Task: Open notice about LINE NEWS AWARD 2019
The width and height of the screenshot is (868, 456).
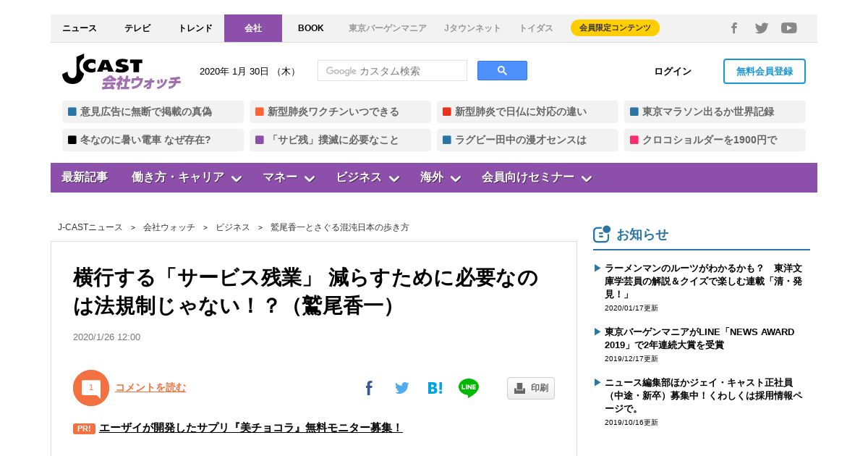Action: (699, 338)
